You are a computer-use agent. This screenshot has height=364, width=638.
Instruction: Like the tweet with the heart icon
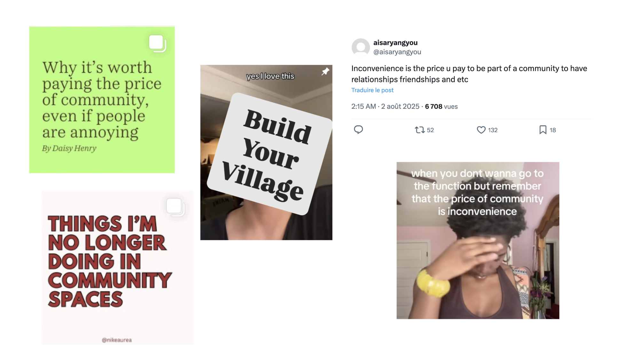click(481, 130)
